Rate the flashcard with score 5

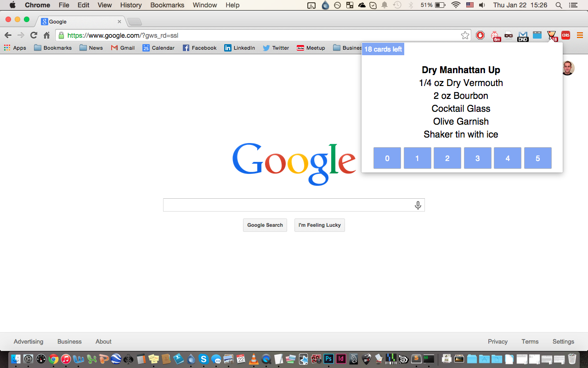tap(538, 158)
